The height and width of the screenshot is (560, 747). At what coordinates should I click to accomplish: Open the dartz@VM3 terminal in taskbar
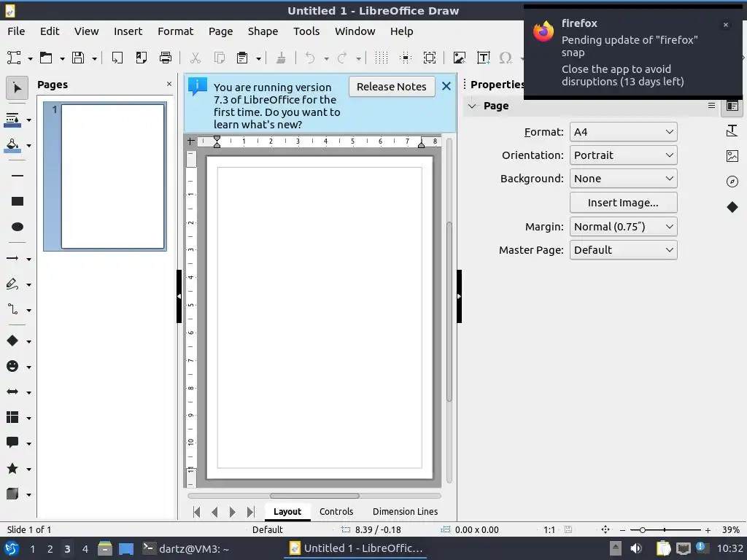pyautogui.click(x=187, y=548)
